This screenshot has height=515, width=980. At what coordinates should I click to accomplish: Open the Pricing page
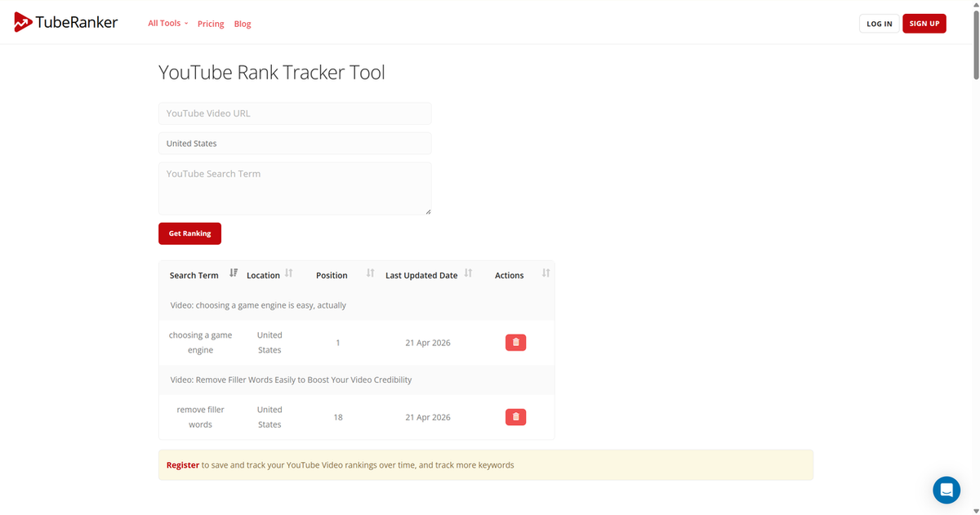[x=211, y=24]
